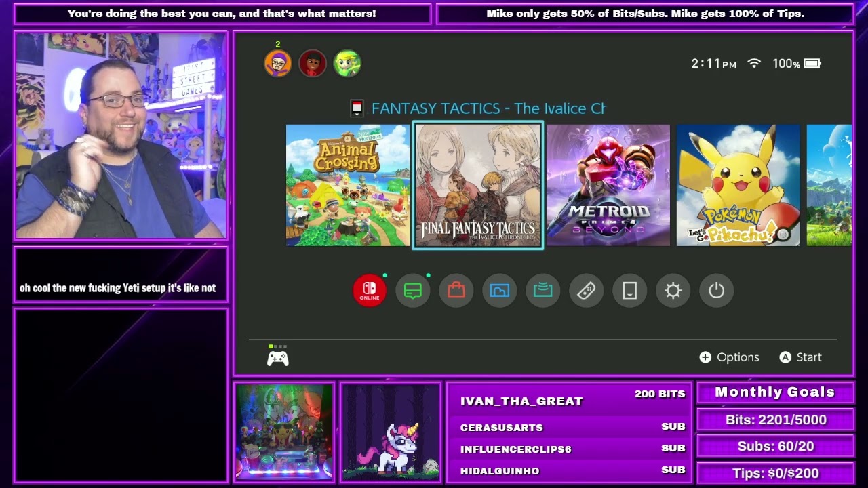Open the Album icon
Screen dimensions: 868x488
pyautogui.click(x=500, y=291)
